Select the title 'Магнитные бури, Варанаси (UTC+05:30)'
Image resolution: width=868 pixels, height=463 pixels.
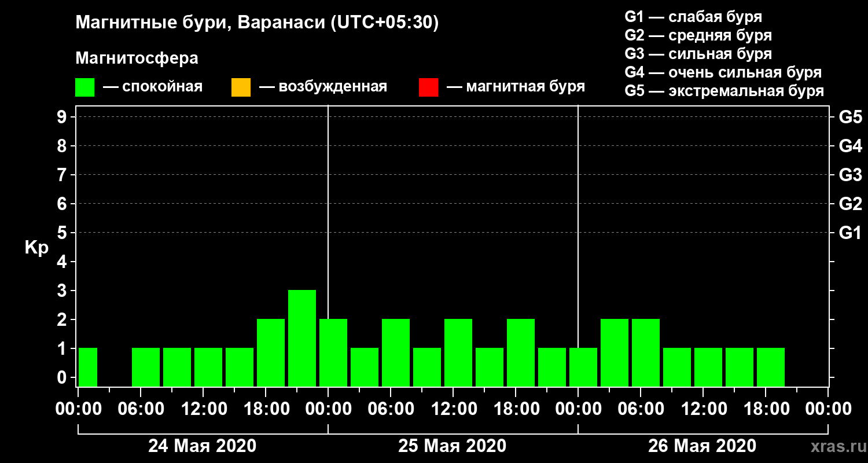[x=257, y=23]
